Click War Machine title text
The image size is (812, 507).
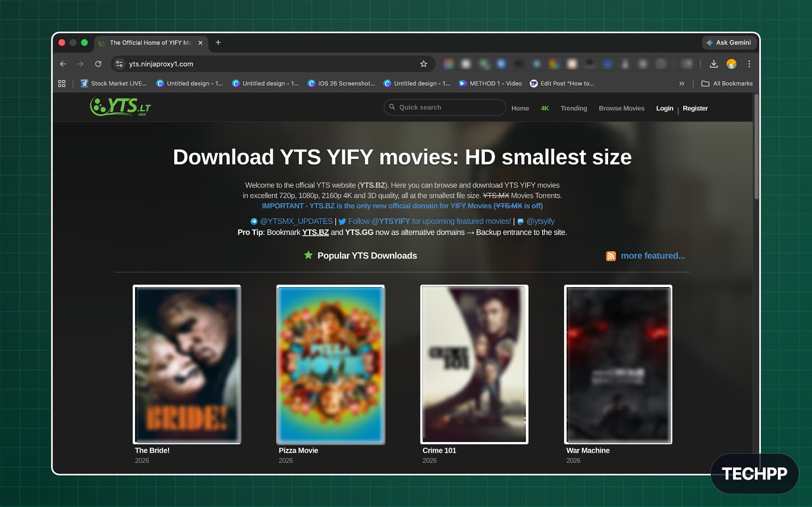coord(588,450)
